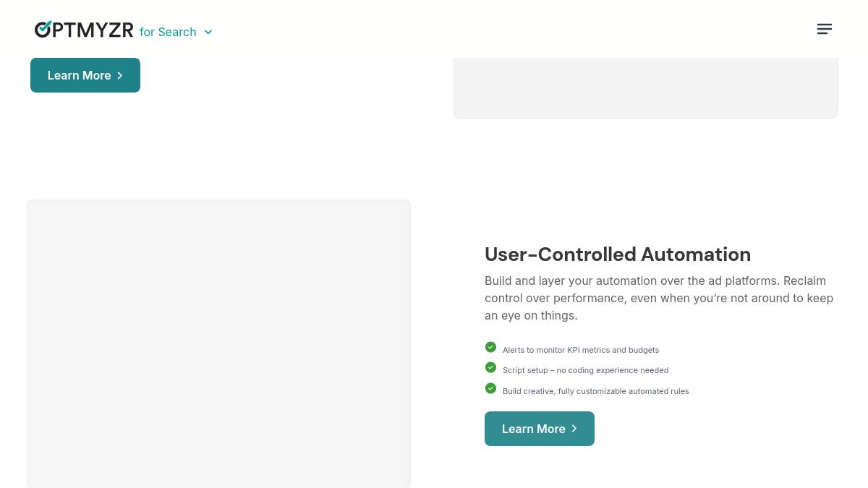Select the Build creative, fully customizable automated rules item
The image size is (868, 488).
pyautogui.click(x=595, y=391)
